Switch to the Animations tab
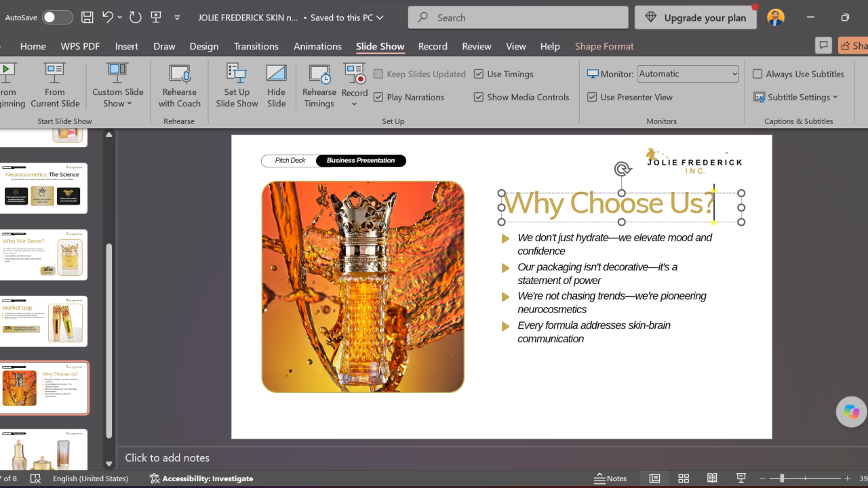 317,46
